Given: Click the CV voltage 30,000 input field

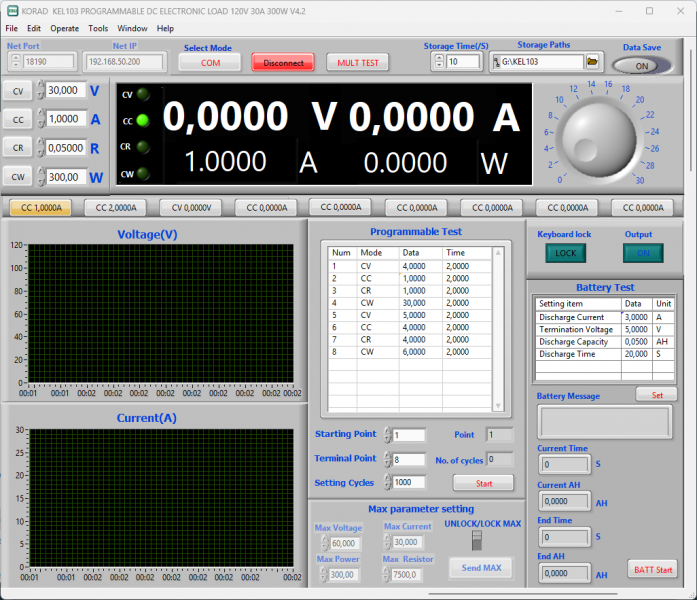Looking at the screenshot, I should 65,90.
